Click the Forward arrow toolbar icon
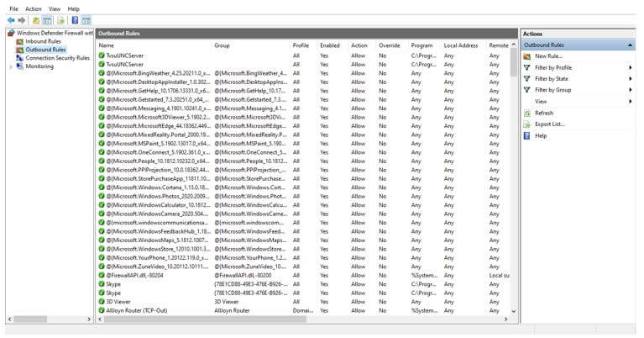644x338 pixels. pos(21,20)
